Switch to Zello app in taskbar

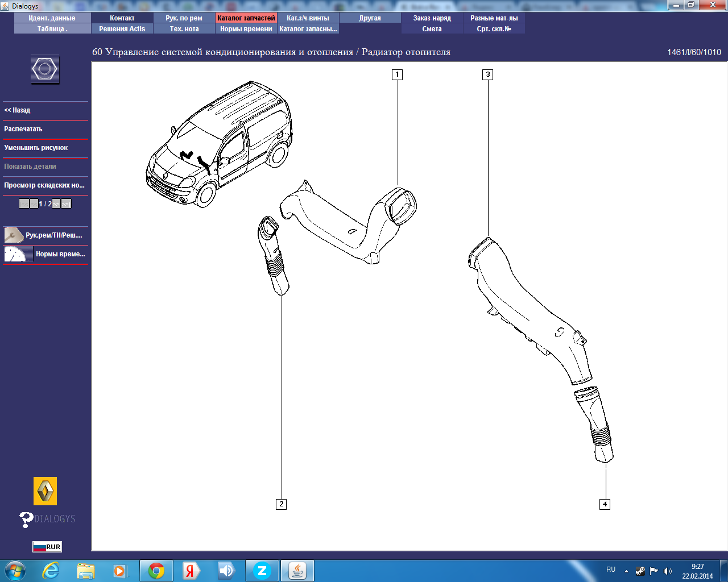point(262,571)
